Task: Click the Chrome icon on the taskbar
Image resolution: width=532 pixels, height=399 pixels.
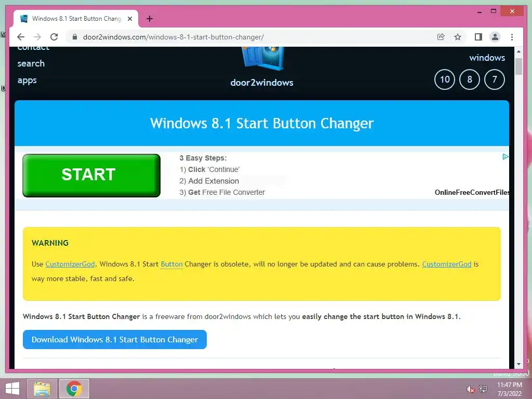Action: [x=74, y=389]
